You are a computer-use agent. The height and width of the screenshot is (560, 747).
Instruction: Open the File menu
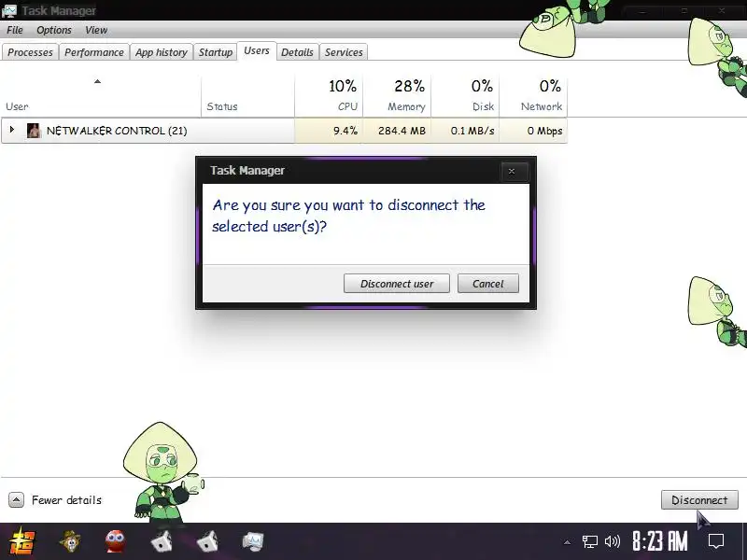[15, 30]
